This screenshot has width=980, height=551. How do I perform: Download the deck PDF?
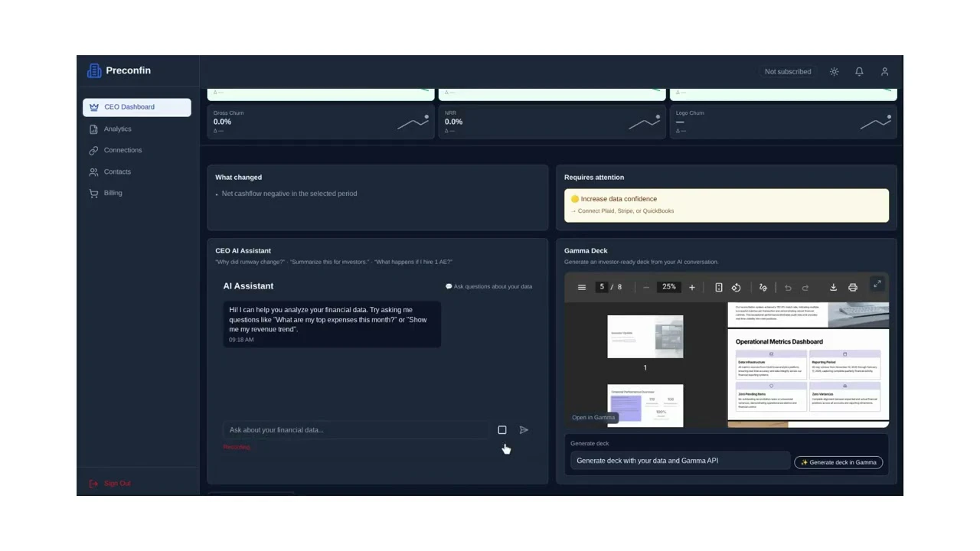pos(833,287)
